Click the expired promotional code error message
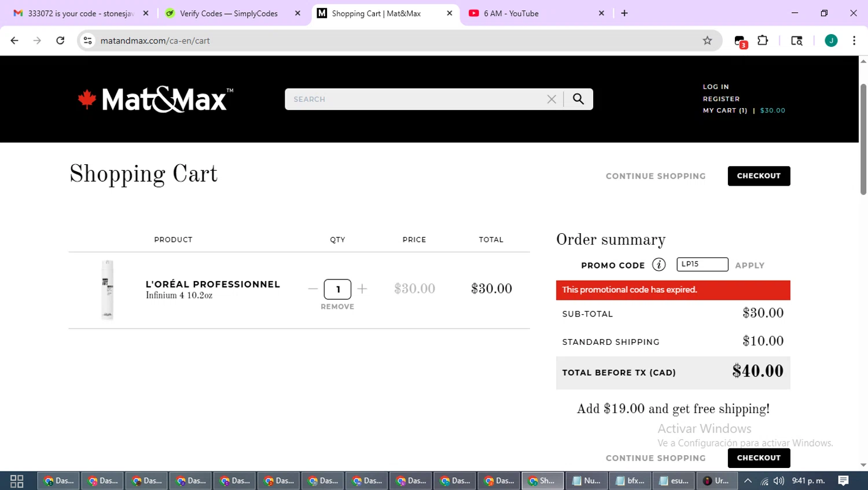The width and height of the screenshot is (868, 490). point(673,290)
